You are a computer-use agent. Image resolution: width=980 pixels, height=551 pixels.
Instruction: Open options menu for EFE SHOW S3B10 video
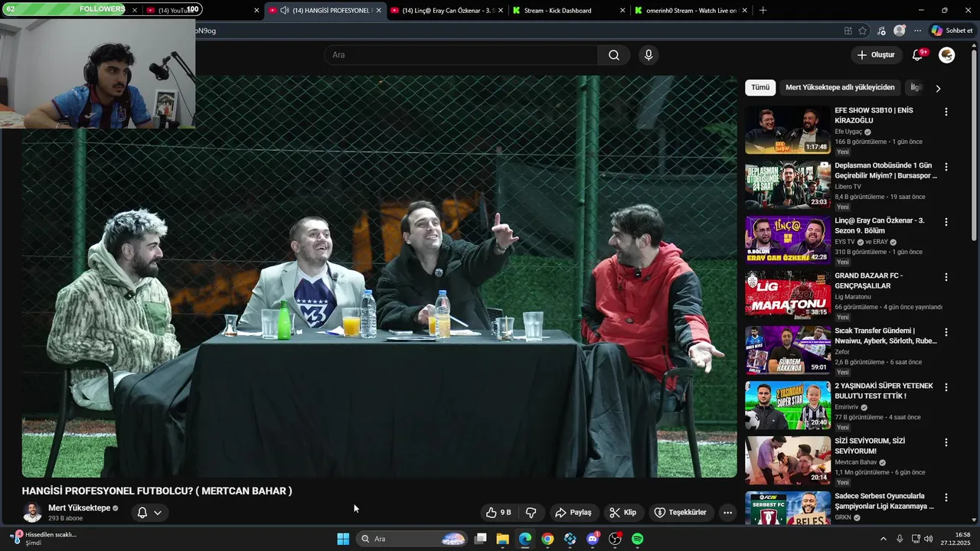click(x=946, y=112)
